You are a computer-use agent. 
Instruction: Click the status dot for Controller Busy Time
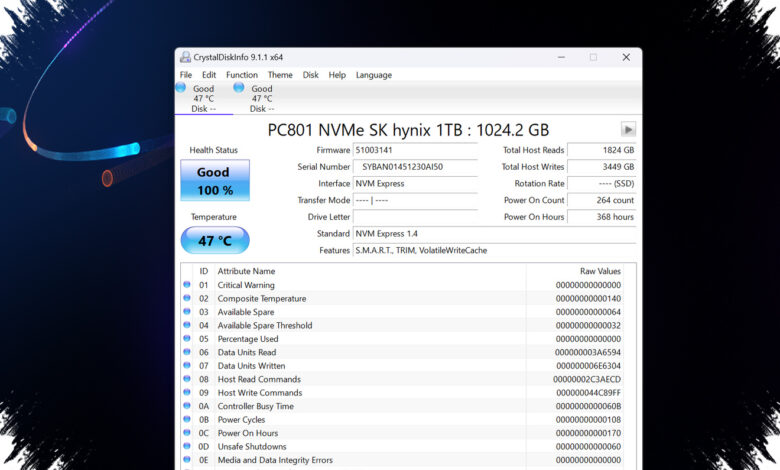coord(187,405)
